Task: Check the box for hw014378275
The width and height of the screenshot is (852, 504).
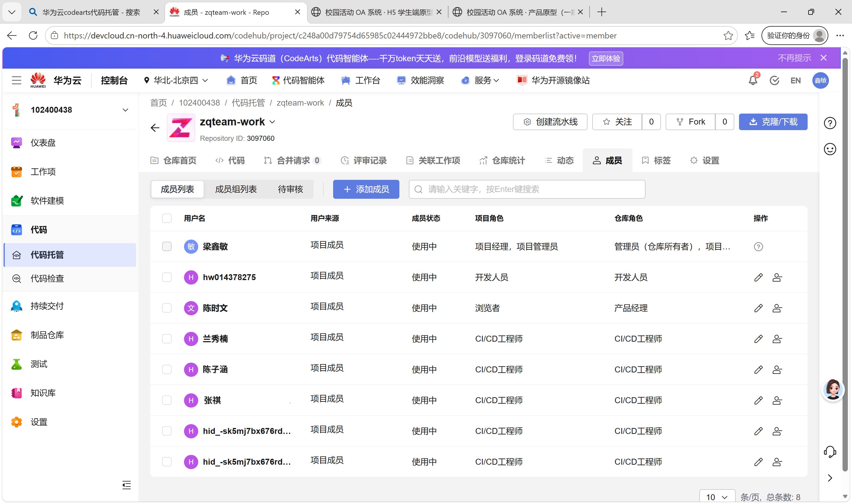Action: [x=167, y=277]
